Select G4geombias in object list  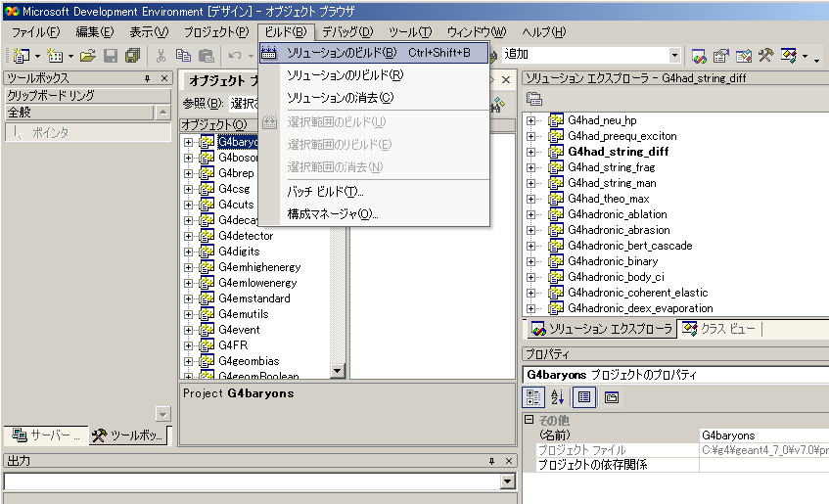click(x=249, y=361)
